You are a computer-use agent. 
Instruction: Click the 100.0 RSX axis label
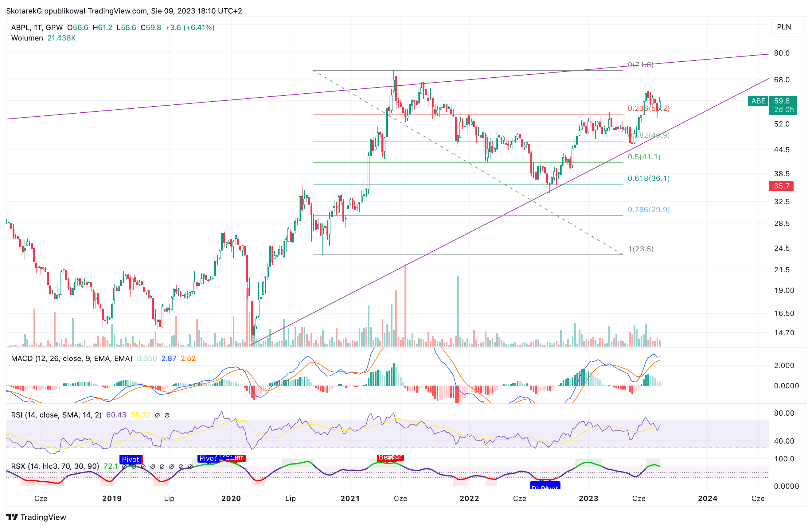pos(784,459)
